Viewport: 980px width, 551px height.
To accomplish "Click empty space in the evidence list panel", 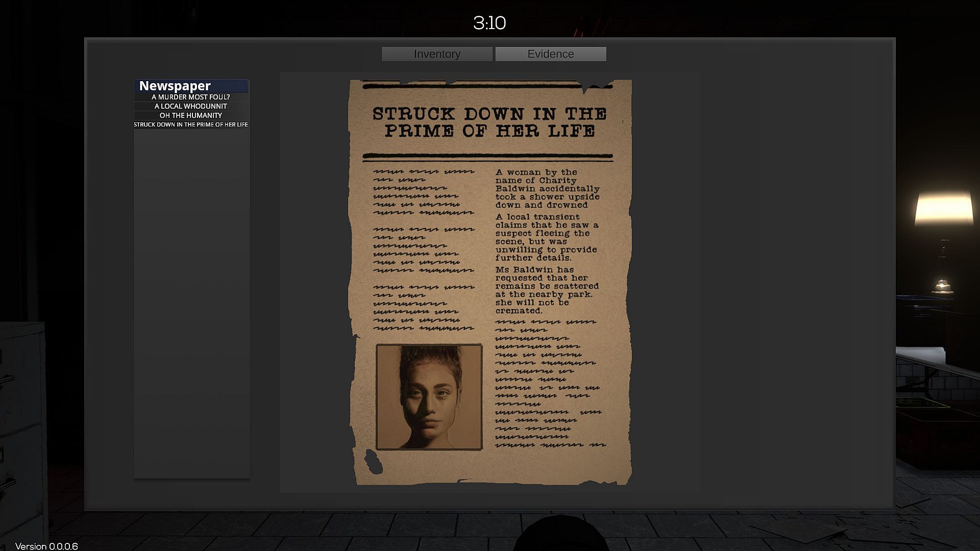I will [191, 306].
